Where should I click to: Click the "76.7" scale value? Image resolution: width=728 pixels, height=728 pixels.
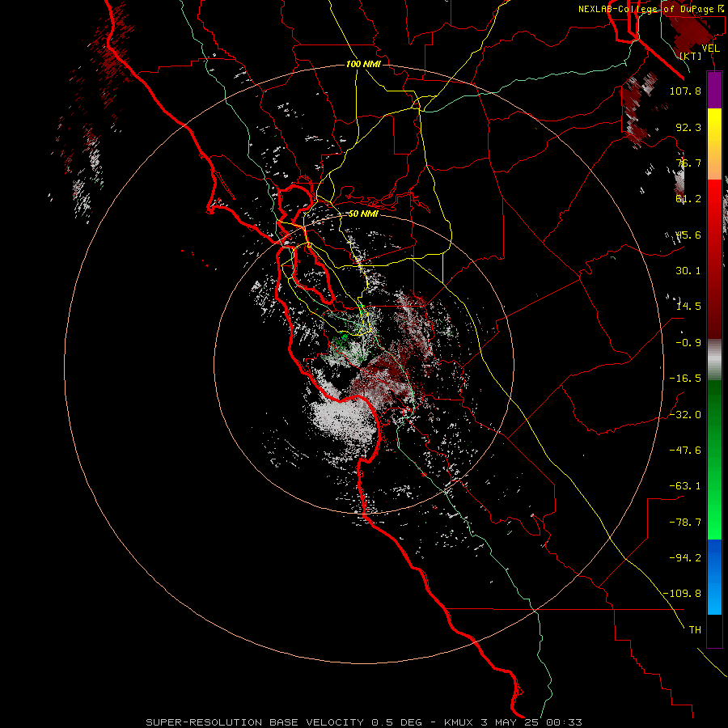(688, 163)
